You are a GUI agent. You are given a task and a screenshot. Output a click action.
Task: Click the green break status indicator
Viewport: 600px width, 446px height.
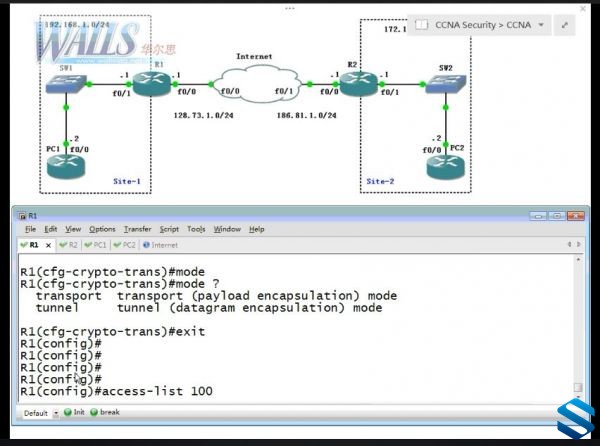point(94,412)
